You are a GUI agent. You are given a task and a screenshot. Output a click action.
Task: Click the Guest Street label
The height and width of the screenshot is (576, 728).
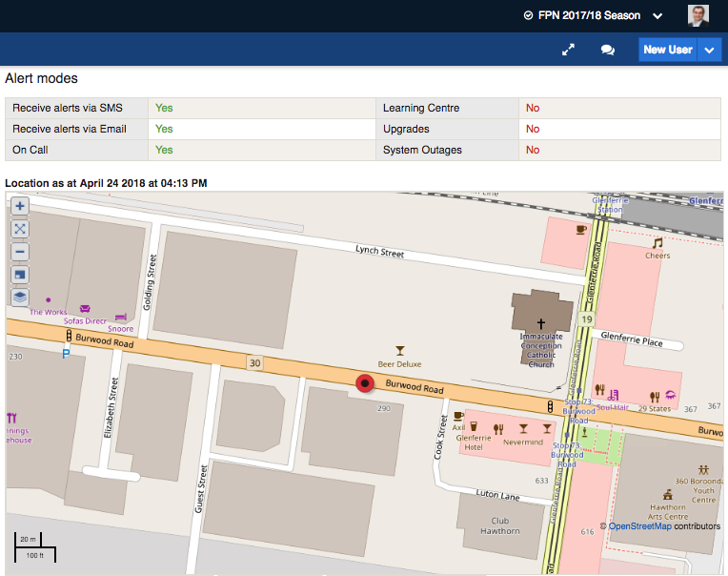click(201, 489)
